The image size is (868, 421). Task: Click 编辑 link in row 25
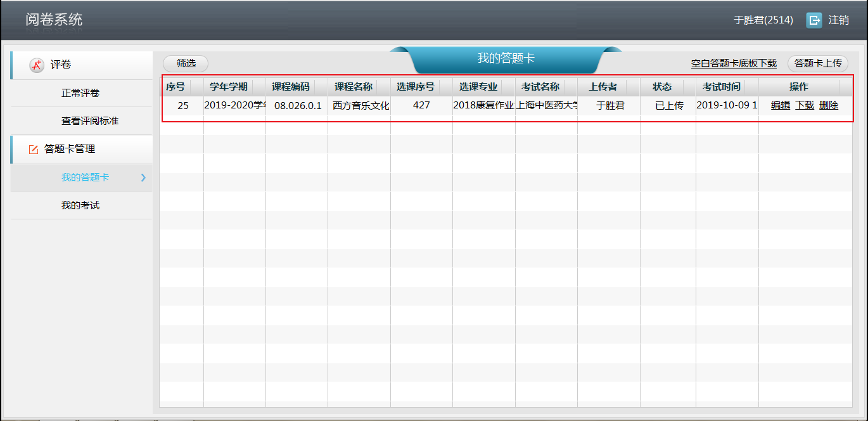point(781,106)
